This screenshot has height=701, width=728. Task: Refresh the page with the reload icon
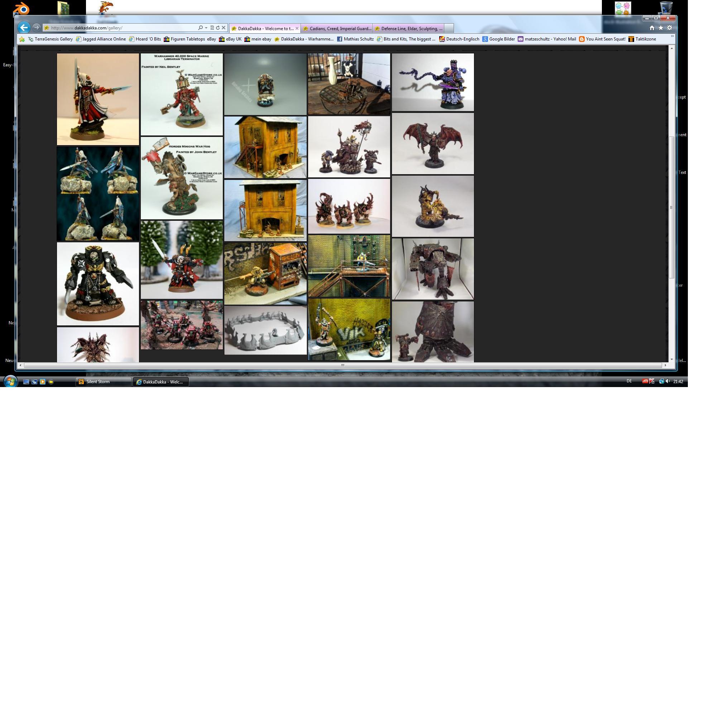tap(218, 28)
